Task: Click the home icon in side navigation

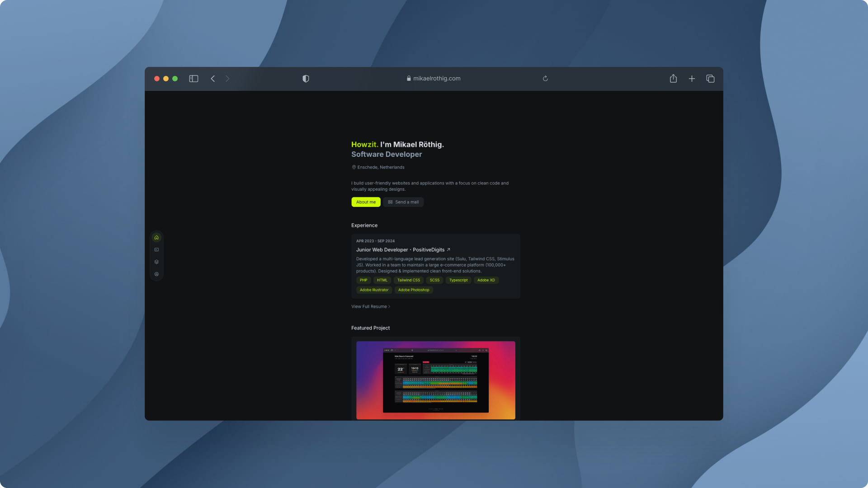Action: tap(156, 238)
